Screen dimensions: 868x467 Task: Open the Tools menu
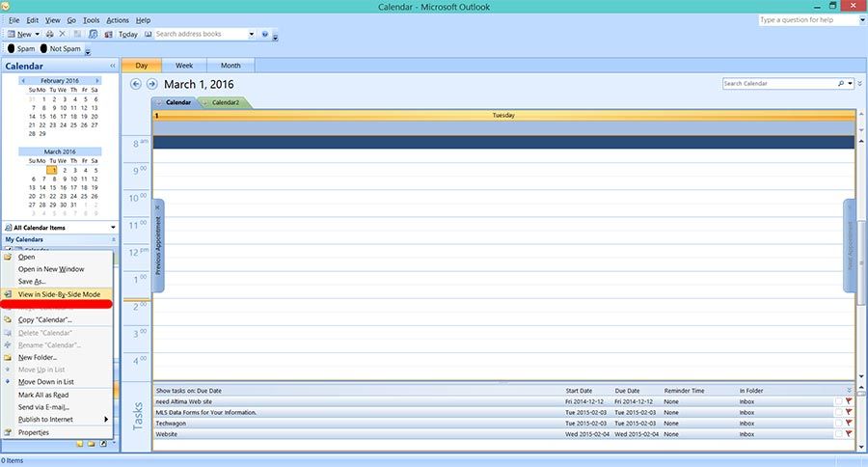(x=92, y=20)
